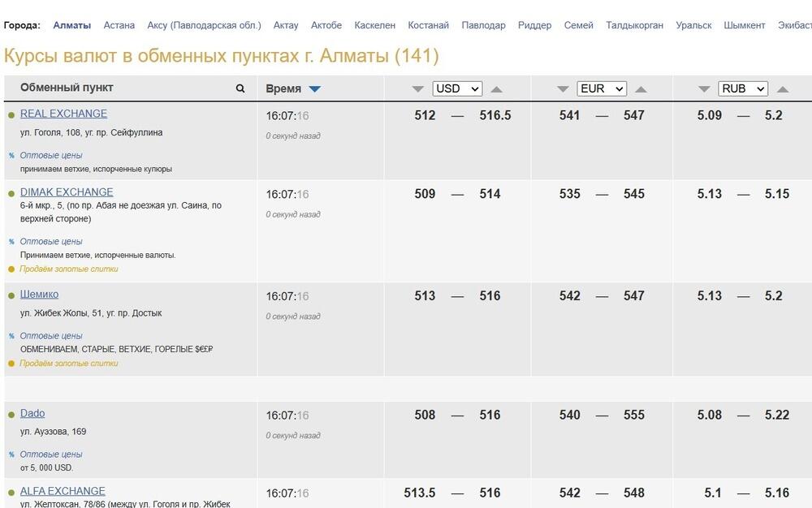Sort USD sell rate ascending arrow

click(497, 89)
